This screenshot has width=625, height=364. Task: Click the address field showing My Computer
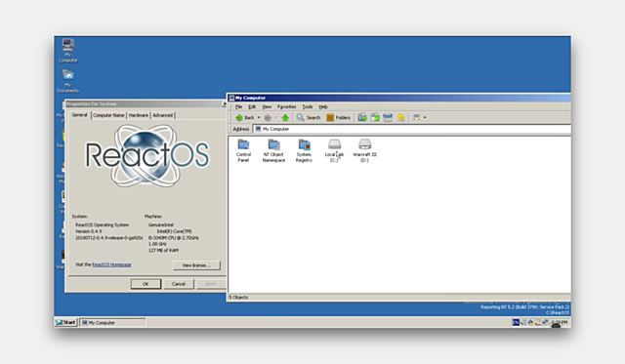pyautogui.click(x=412, y=129)
